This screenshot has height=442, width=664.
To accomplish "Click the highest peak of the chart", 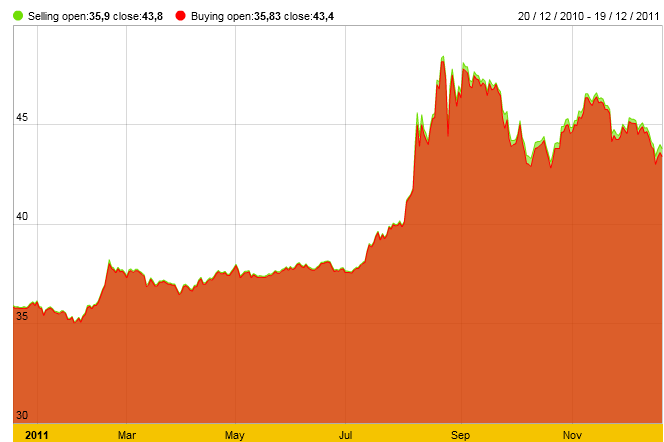I will 442,59.
